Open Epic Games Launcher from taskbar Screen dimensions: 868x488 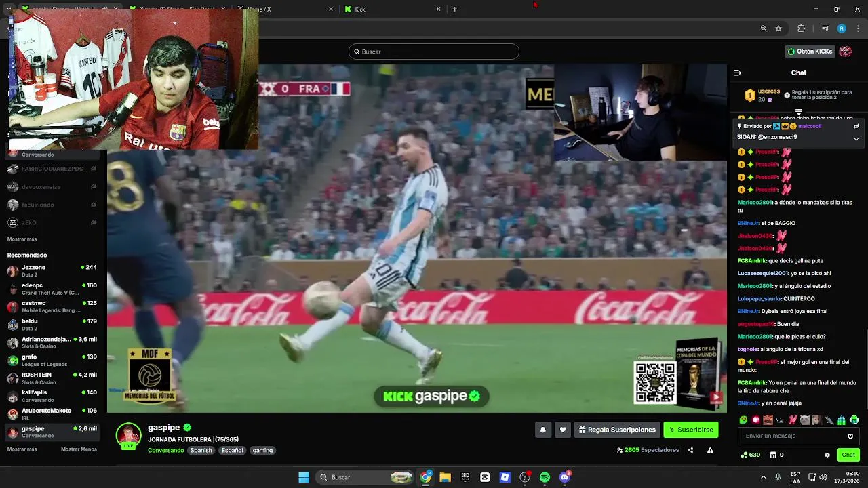[x=465, y=477]
